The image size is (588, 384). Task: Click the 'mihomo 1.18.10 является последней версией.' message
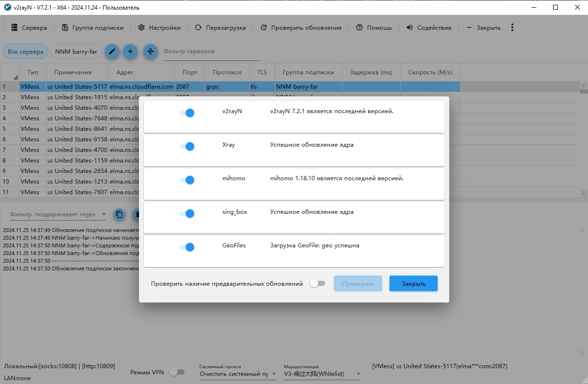pos(337,178)
